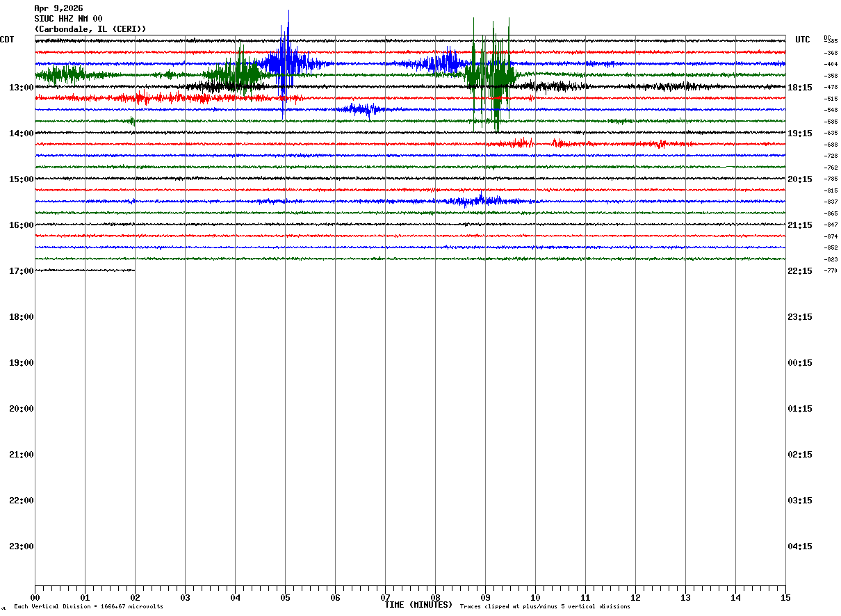This screenshot has width=841, height=616.
Task: Select the station code SIUC HHZ NM 00
Action: [x=68, y=19]
